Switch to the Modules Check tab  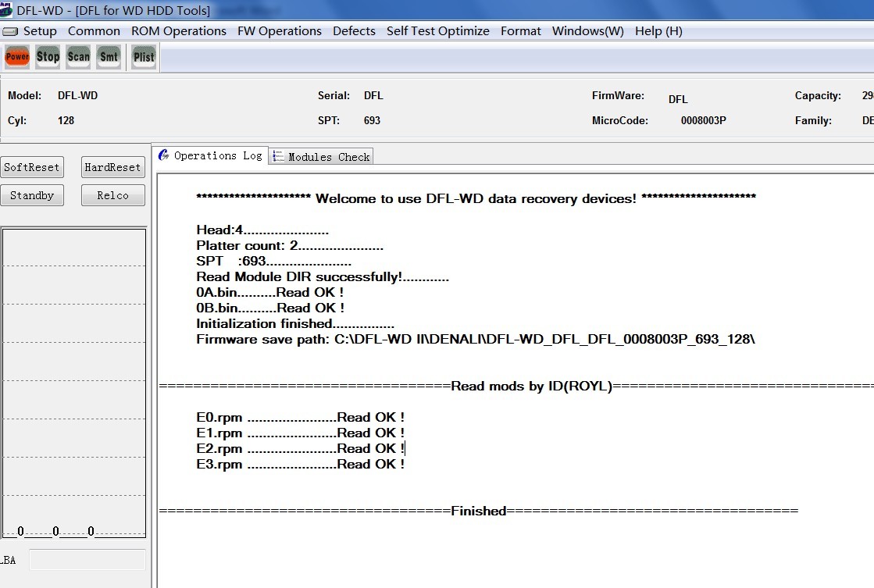pyautogui.click(x=321, y=157)
